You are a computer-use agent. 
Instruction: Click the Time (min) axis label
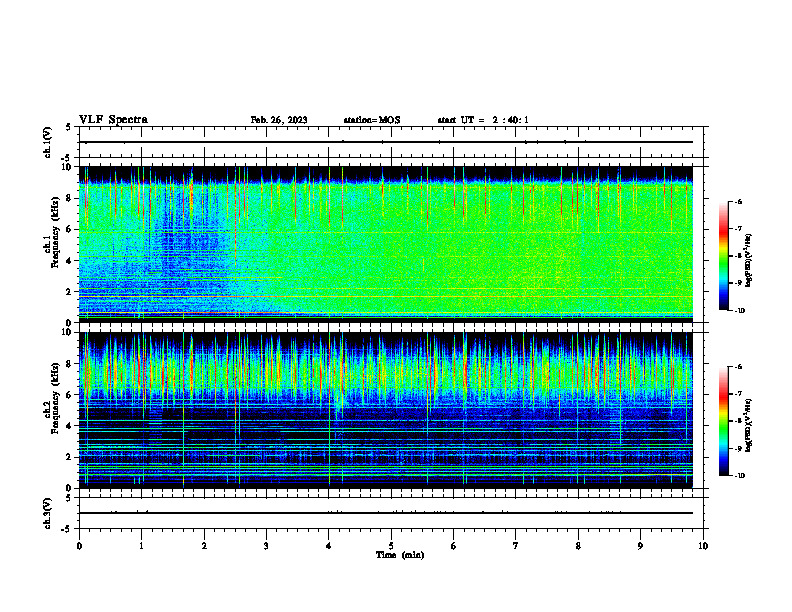(x=400, y=555)
